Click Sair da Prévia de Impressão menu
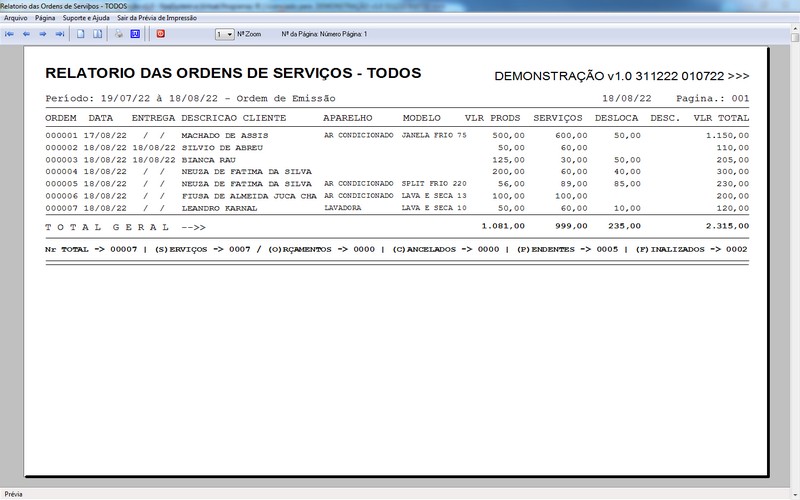This screenshot has width=800, height=500. (157, 18)
